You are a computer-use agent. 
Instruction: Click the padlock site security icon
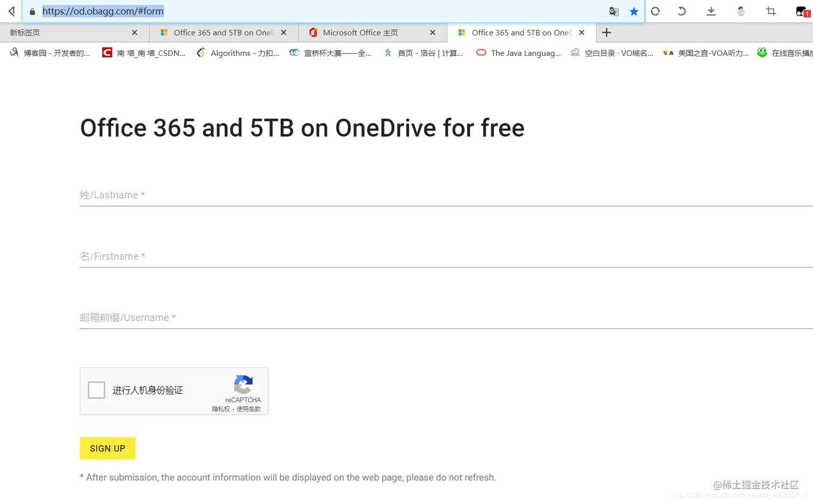click(32, 11)
